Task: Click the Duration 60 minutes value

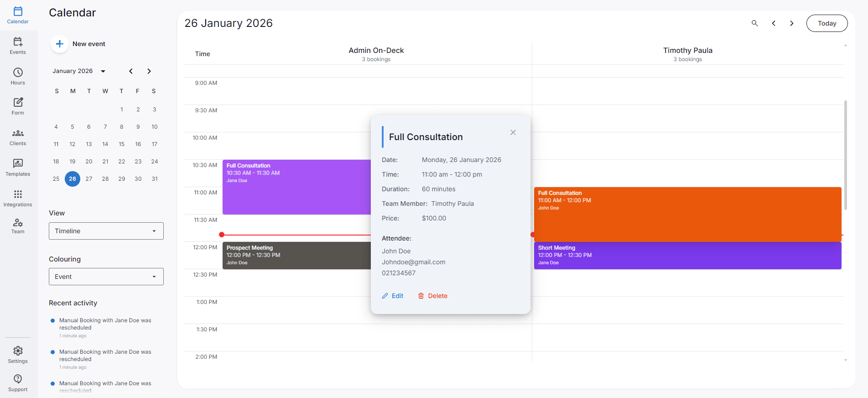Action: point(439,189)
